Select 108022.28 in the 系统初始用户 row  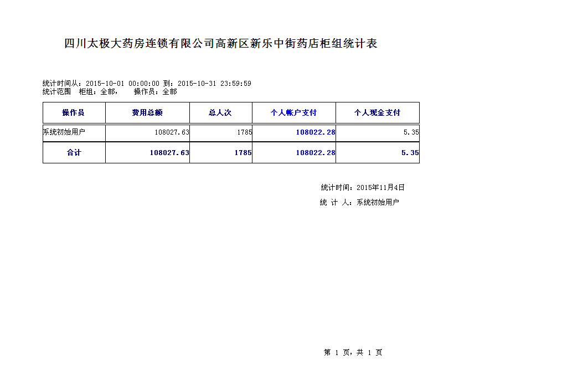pyautogui.click(x=316, y=132)
